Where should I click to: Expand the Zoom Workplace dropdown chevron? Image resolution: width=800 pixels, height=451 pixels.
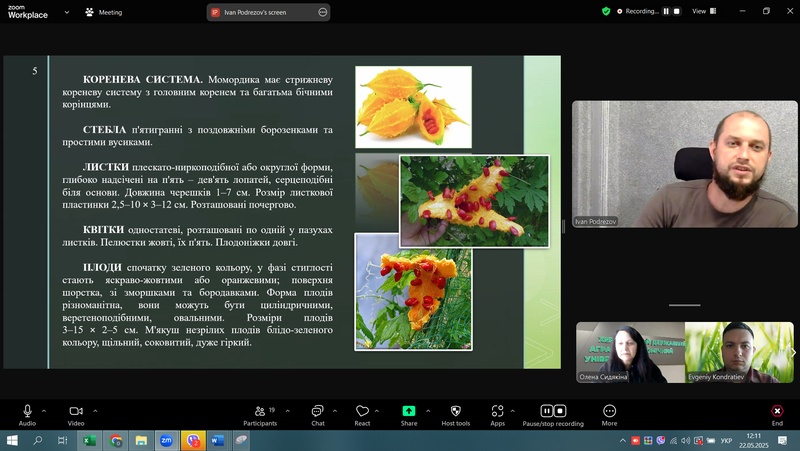click(66, 12)
